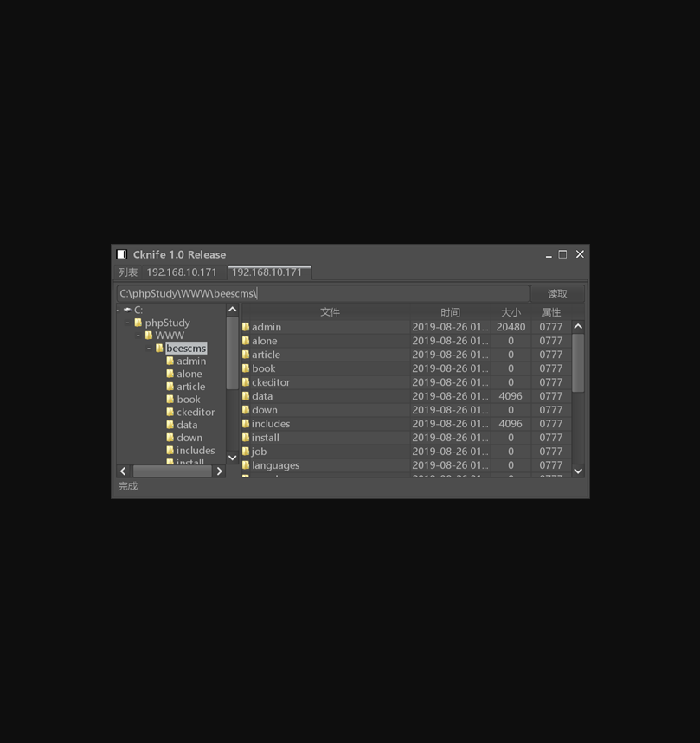Click the ckeditor folder icon in file list
The image size is (700, 743).
[x=246, y=382]
